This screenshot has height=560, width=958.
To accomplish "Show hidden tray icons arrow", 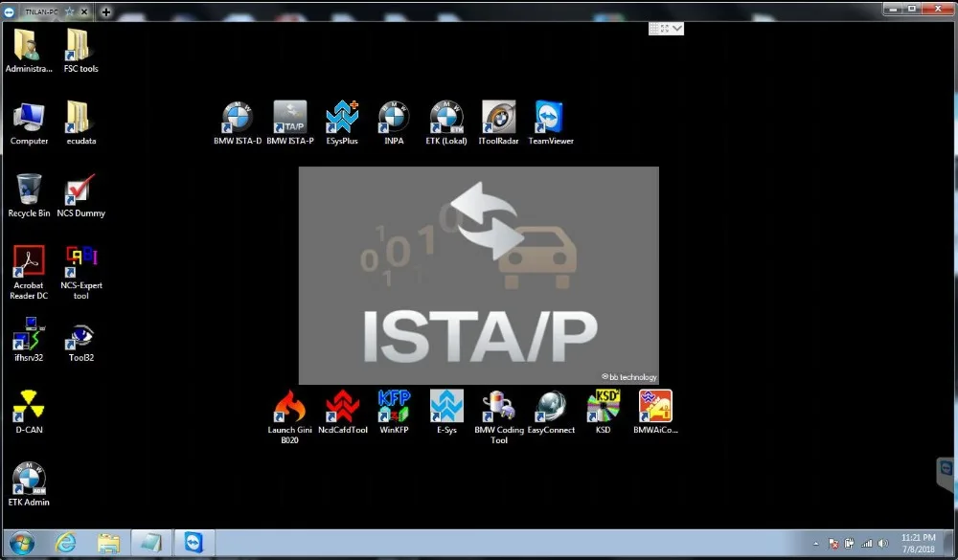I will click(x=815, y=544).
